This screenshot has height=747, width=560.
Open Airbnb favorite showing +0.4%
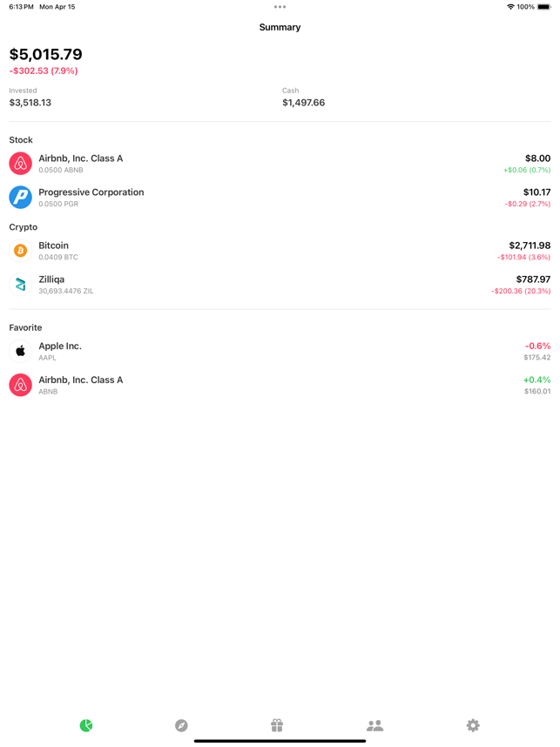tap(280, 385)
